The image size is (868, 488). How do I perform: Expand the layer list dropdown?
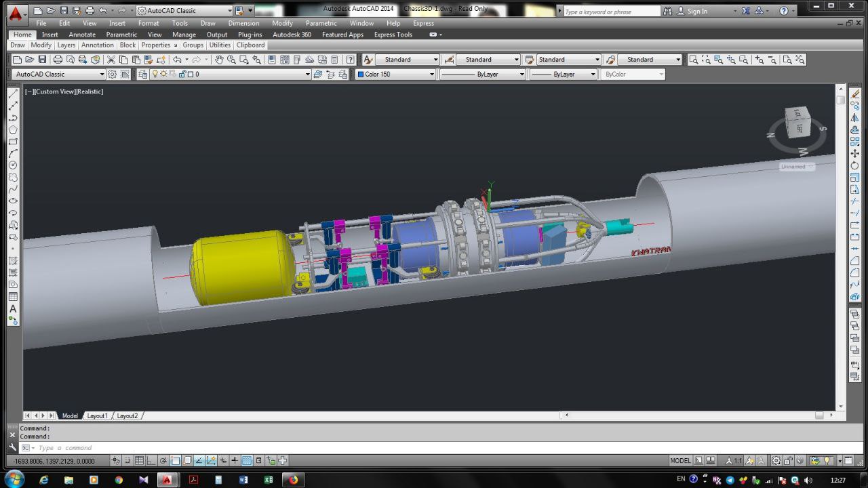tap(307, 75)
